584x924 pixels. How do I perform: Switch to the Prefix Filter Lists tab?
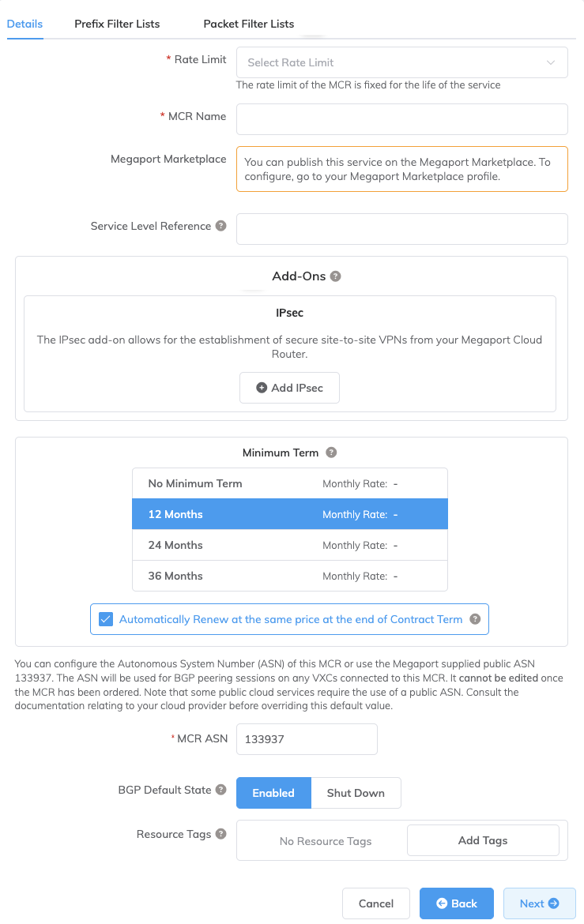coord(117,24)
